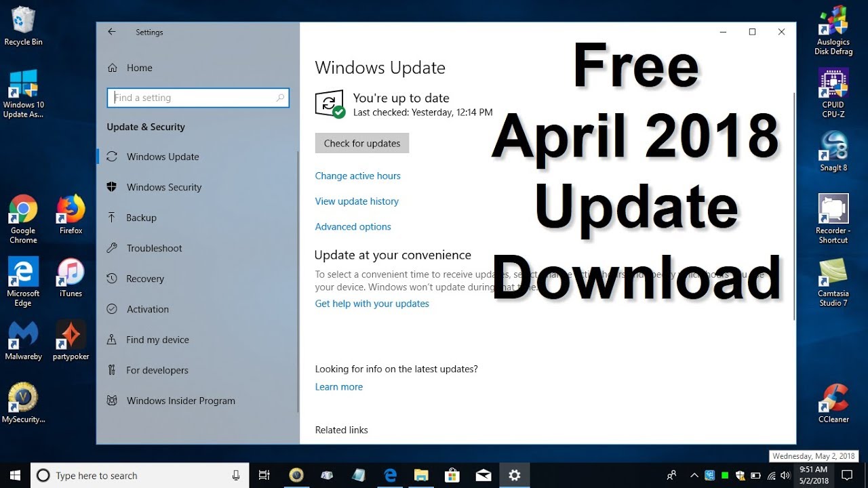The image size is (868, 488).
Task: Click the taskbar clock showing 9:51 AM
Action: (813, 475)
